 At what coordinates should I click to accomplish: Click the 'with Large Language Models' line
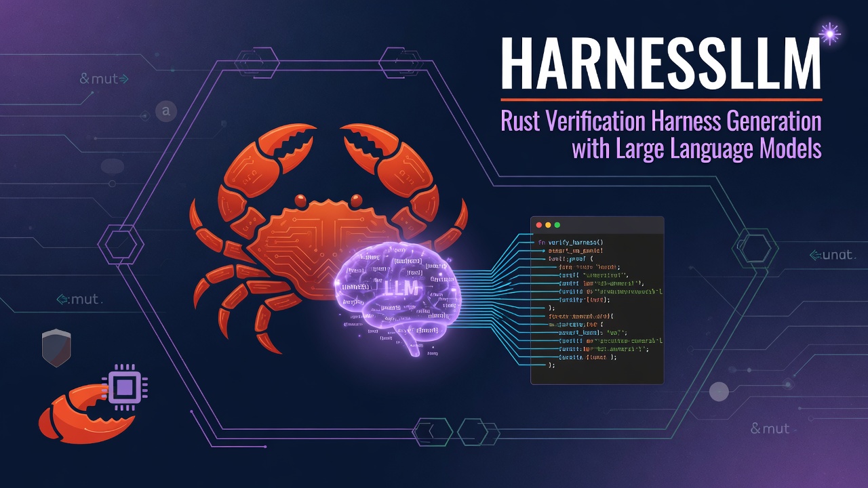pyautogui.click(x=696, y=148)
